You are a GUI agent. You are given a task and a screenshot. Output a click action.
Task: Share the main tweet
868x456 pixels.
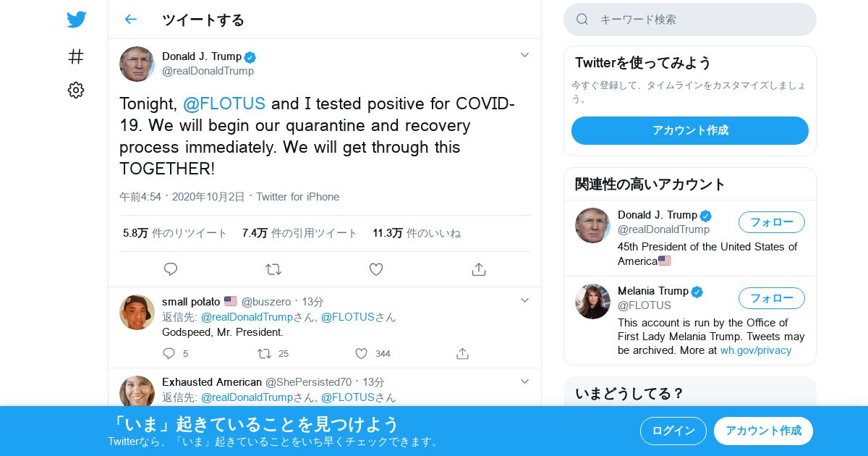tap(478, 269)
